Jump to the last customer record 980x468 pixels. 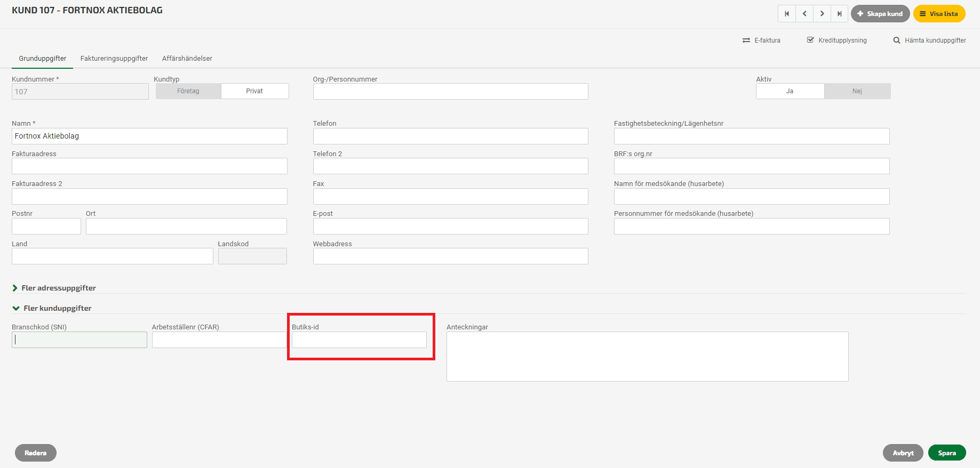click(x=840, y=14)
